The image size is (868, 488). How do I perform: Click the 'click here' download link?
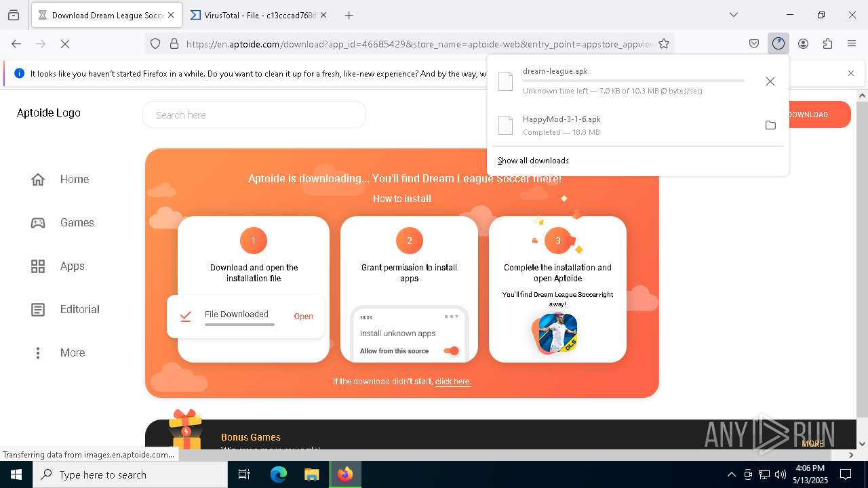click(x=453, y=382)
